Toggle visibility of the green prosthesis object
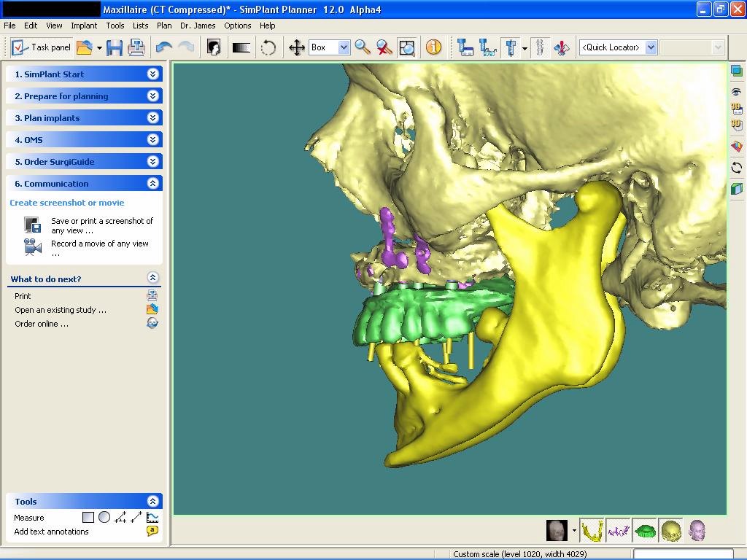This screenshot has width=747, height=560. point(645,530)
